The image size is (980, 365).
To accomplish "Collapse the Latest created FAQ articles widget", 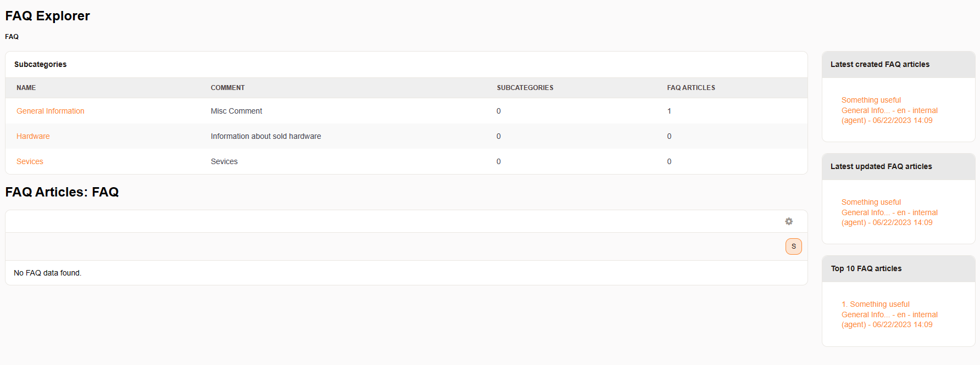I will [879, 64].
